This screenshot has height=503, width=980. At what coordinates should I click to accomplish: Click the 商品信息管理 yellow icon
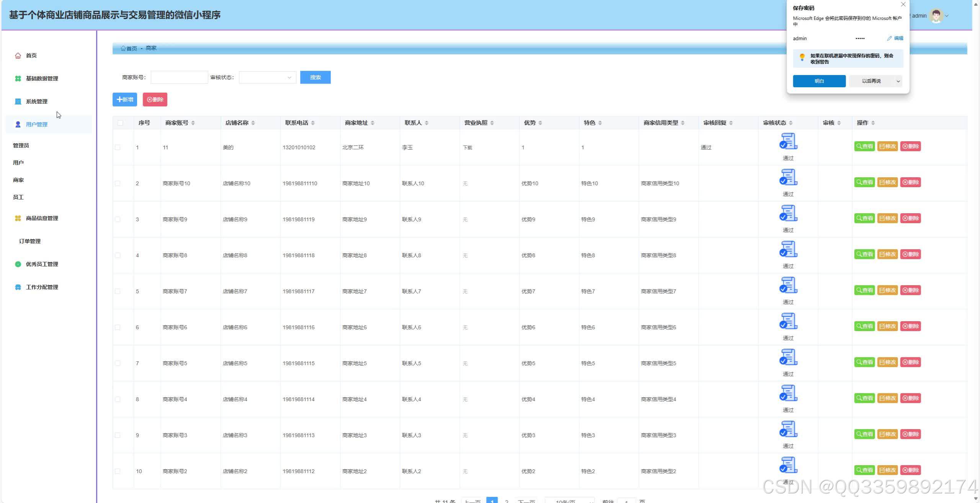pyautogui.click(x=18, y=218)
